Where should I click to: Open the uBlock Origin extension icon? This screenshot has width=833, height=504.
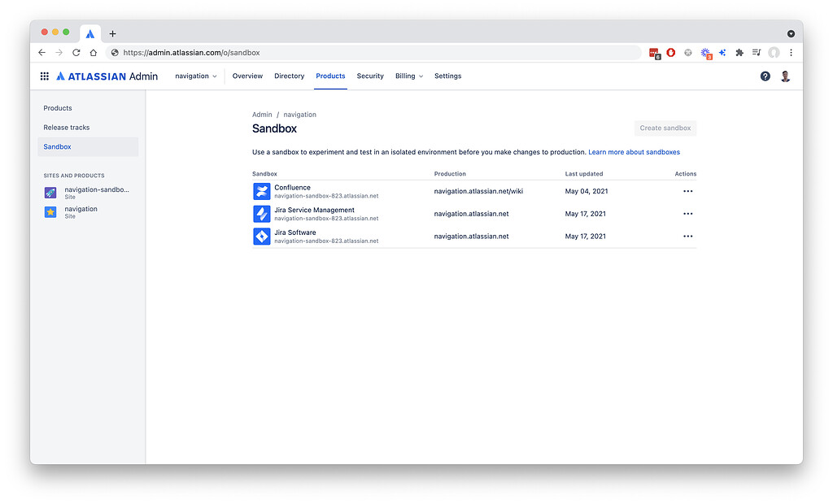point(670,52)
